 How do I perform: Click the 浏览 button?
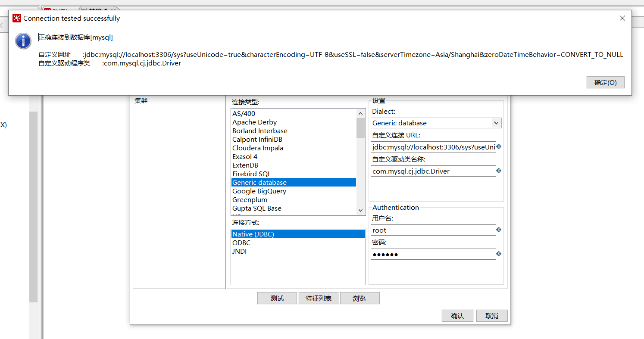(360, 298)
